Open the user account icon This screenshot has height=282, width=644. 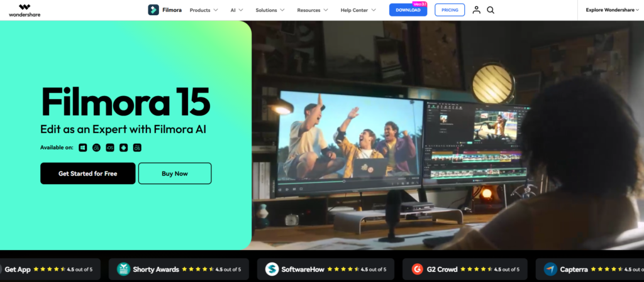coord(476,10)
